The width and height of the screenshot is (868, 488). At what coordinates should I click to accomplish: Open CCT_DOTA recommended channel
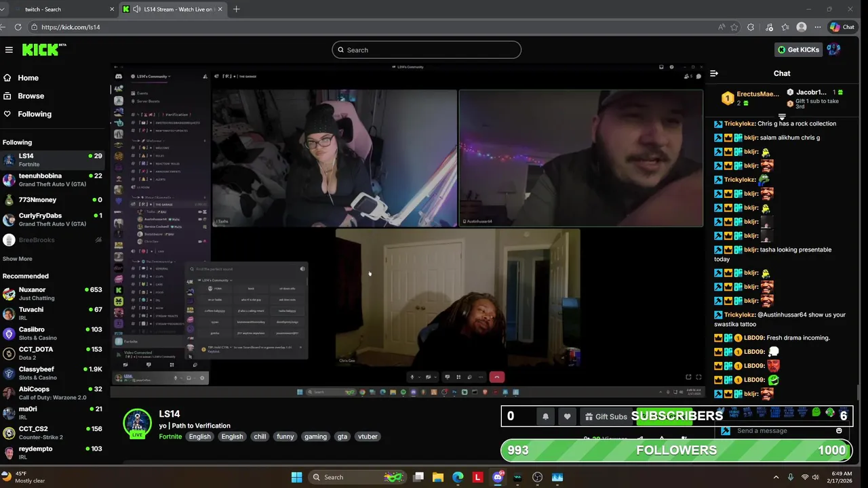pyautogui.click(x=52, y=353)
